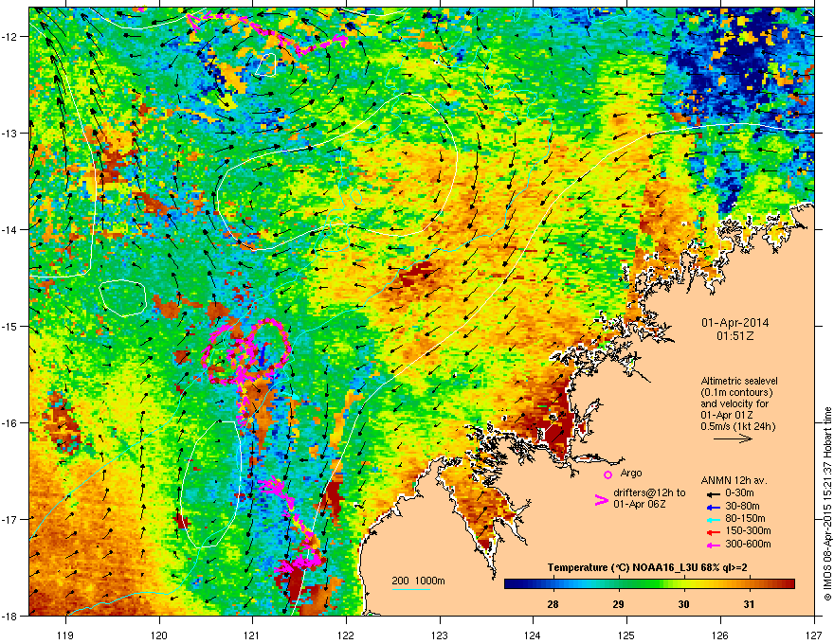834x644 pixels.
Task: Select the '01:51Z' time text
Action: (x=734, y=336)
